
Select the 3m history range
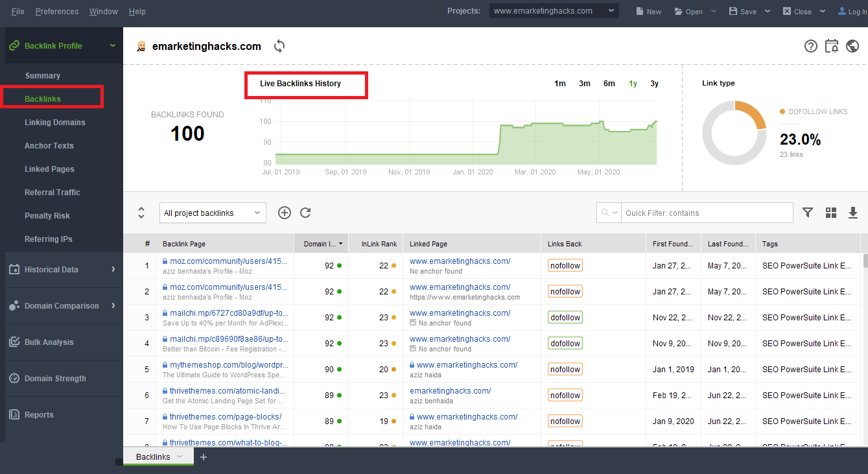pyautogui.click(x=585, y=83)
